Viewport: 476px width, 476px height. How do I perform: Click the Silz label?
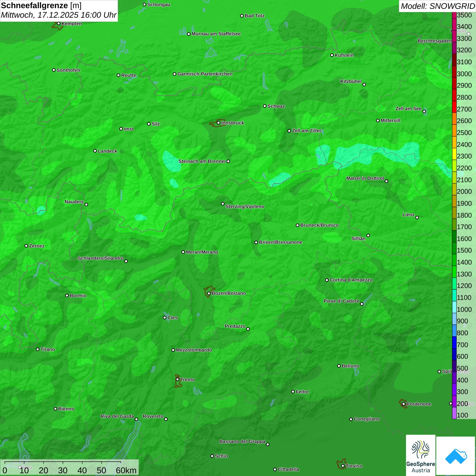[156, 124]
